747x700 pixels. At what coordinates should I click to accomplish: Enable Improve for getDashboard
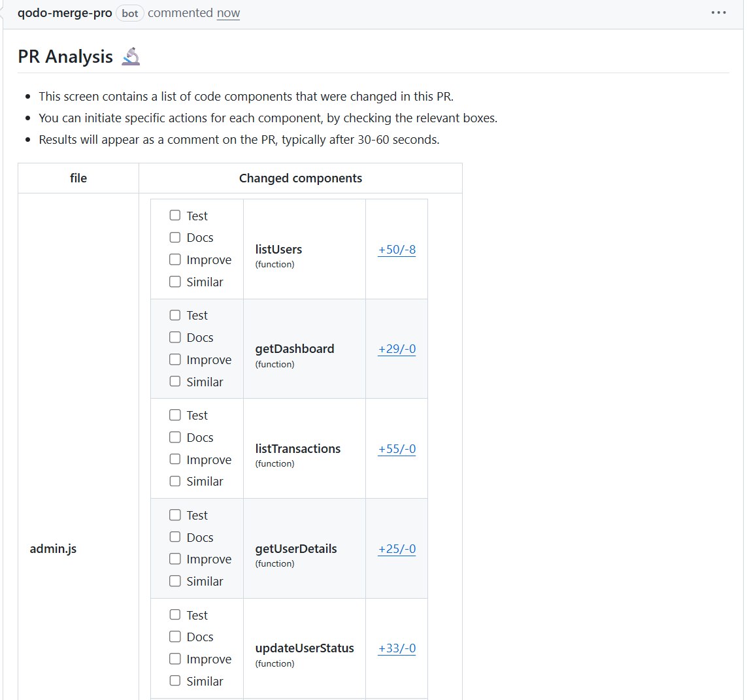(174, 359)
